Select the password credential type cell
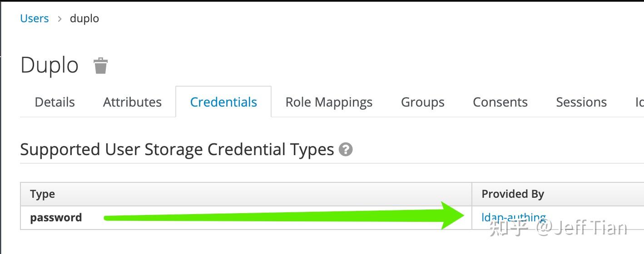Image resolution: width=644 pixels, height=254 pixels. (56, 218)
